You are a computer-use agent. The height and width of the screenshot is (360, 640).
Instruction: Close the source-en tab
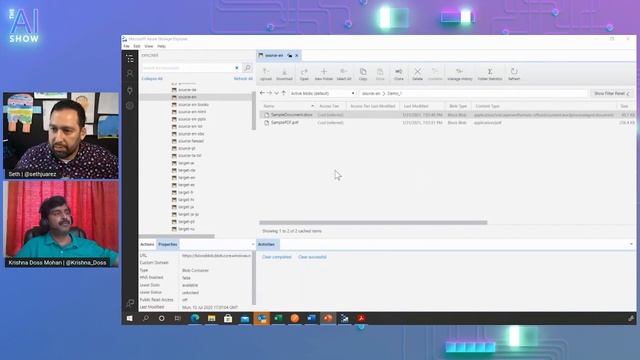tap(297, 56)
